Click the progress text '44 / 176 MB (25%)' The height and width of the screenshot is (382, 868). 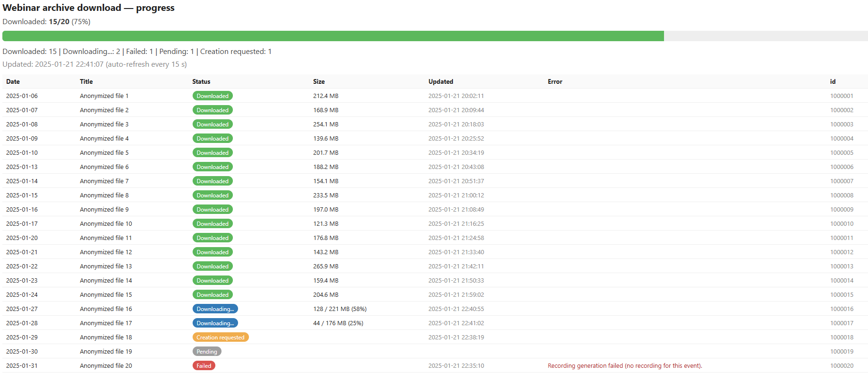338,323
